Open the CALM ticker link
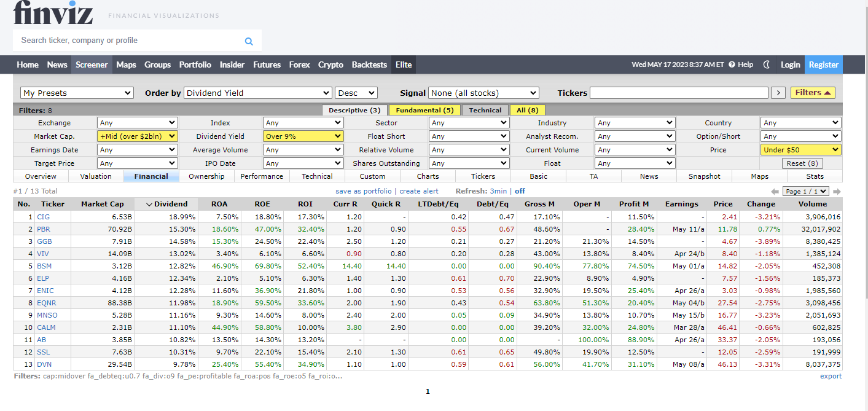This screenshot has width=868, height=411. pyautogui.click(x=46, y=327)
